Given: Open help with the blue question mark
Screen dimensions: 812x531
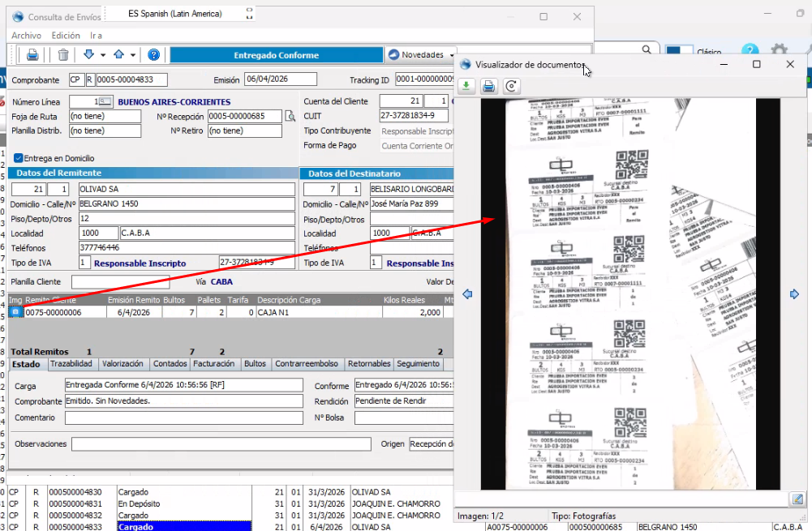Looking at the screenshot, I should click(153, 54).
